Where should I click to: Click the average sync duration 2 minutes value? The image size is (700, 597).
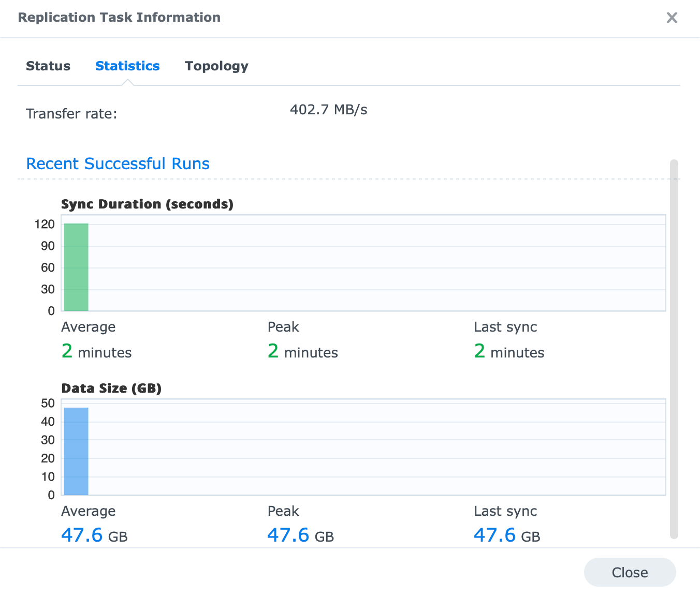coord(96,352)
